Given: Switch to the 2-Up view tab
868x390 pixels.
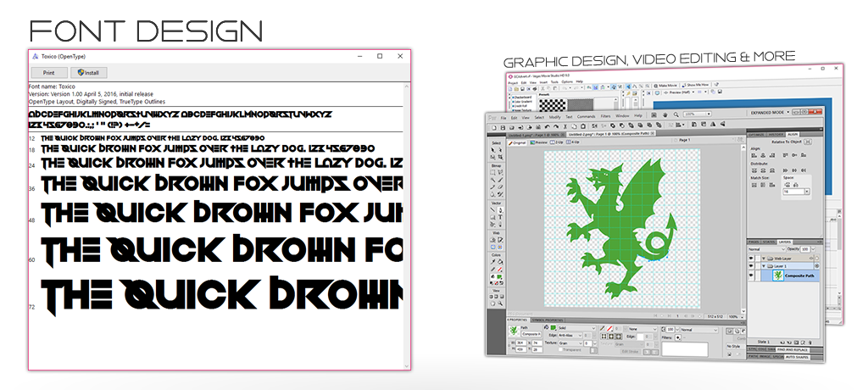Looking at the screenshot, I should tap(556, 142).
